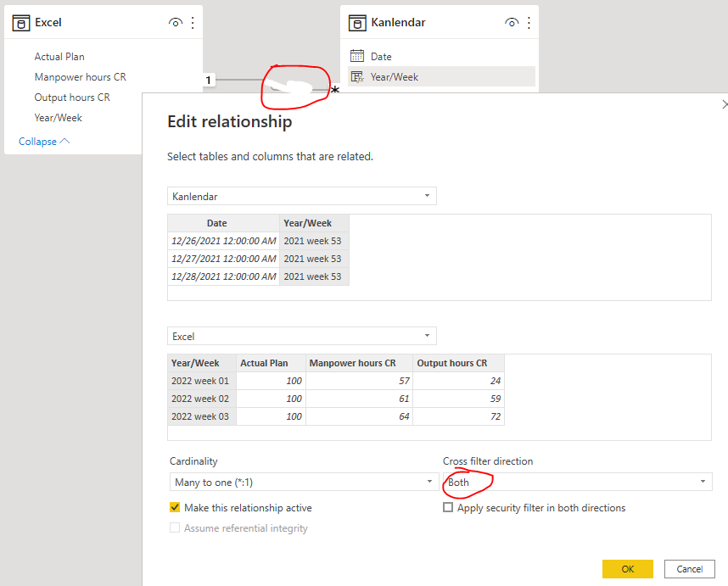
Task: Select Output hours CR column header in preview
Action: [x=459, y=363]
